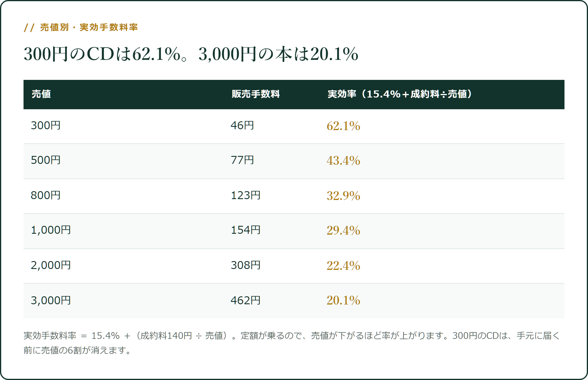Viewport: 588px width, 380px height.
Task: Click the 154円 fee cell
Action: click(x=245, y=230)
